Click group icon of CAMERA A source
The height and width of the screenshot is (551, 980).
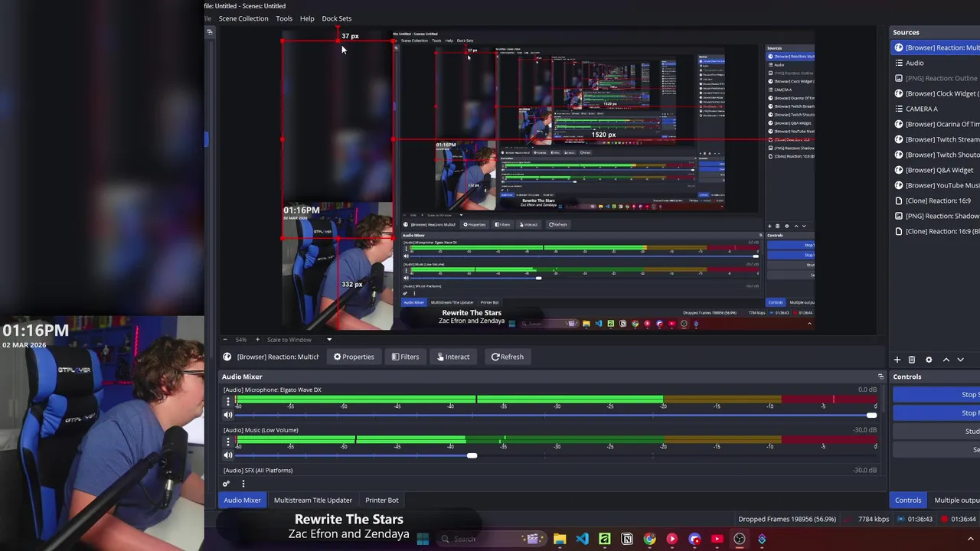(899, 109)
